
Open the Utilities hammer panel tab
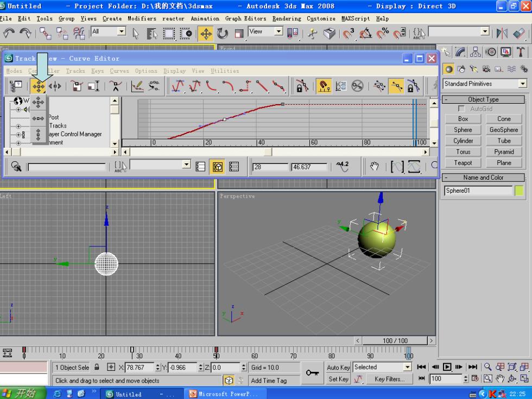click(x=521, y=52)
